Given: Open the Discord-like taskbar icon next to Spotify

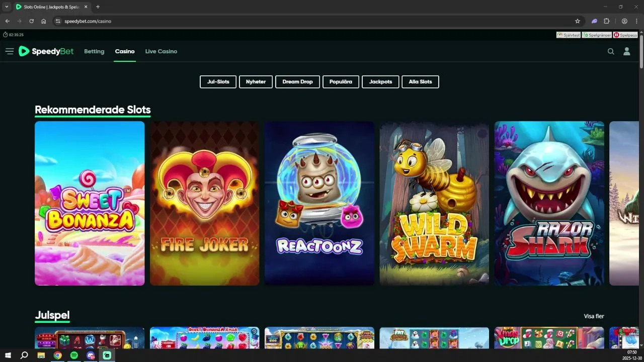Looking at the screenshot, I should pos(91,355).
